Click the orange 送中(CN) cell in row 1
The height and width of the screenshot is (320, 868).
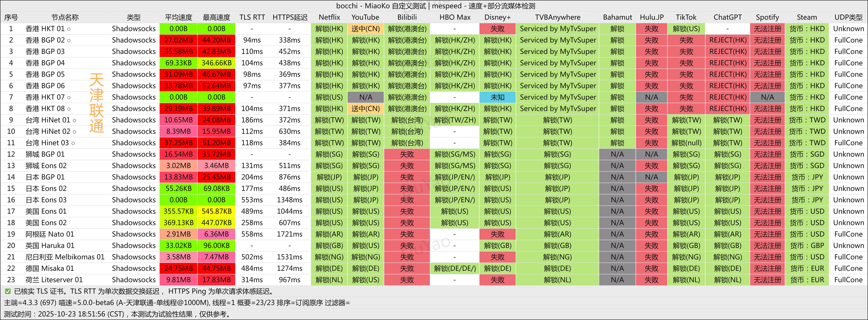pyautogui.click(x=365, y=29)
